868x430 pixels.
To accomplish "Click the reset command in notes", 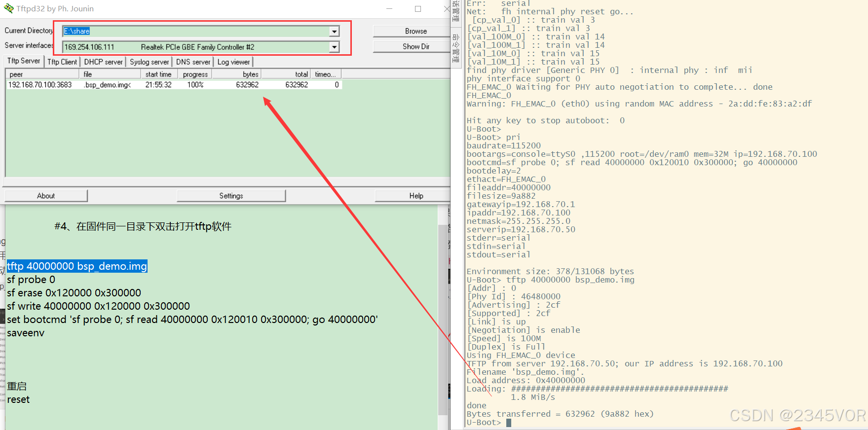I will click(x=18, y=399).
